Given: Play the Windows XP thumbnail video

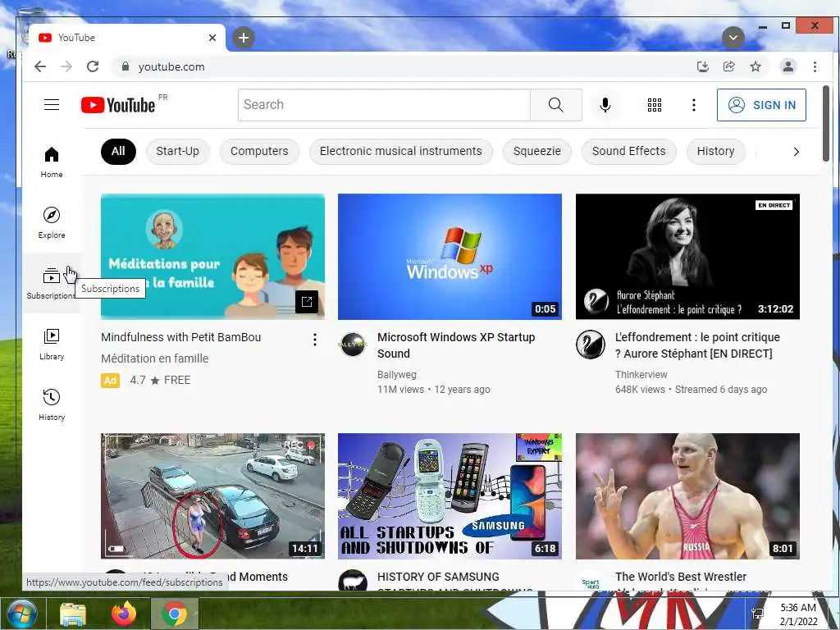Looking at the screenshot, I should 450,257.
